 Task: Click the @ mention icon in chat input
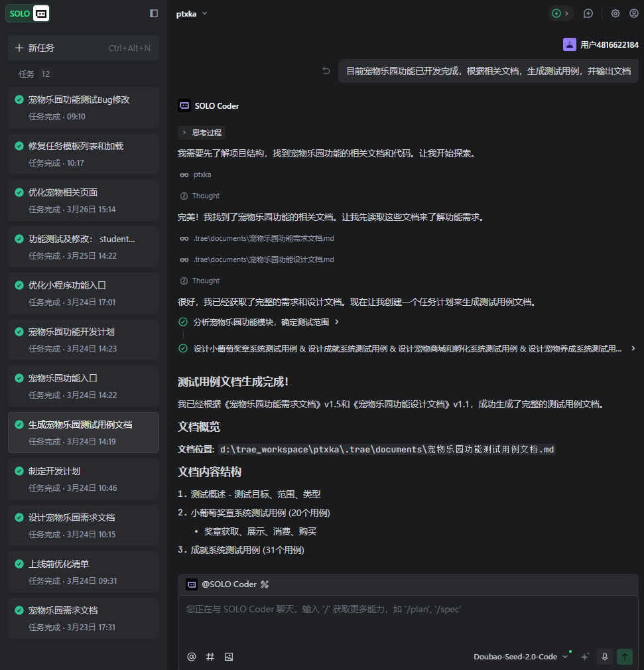click(192, 657)
